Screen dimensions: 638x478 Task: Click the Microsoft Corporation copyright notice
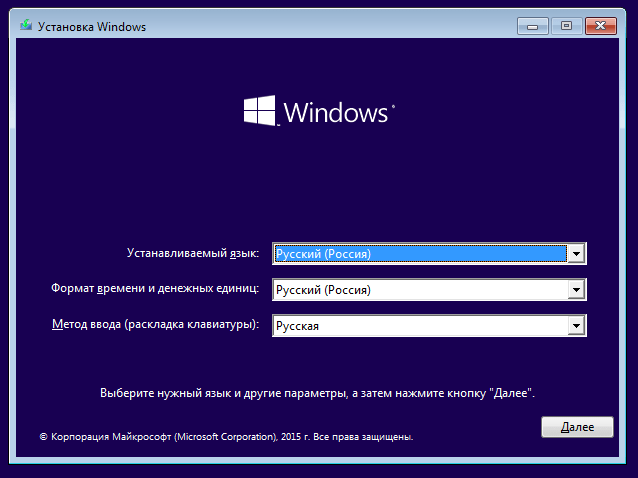click(x=226, y=437)
